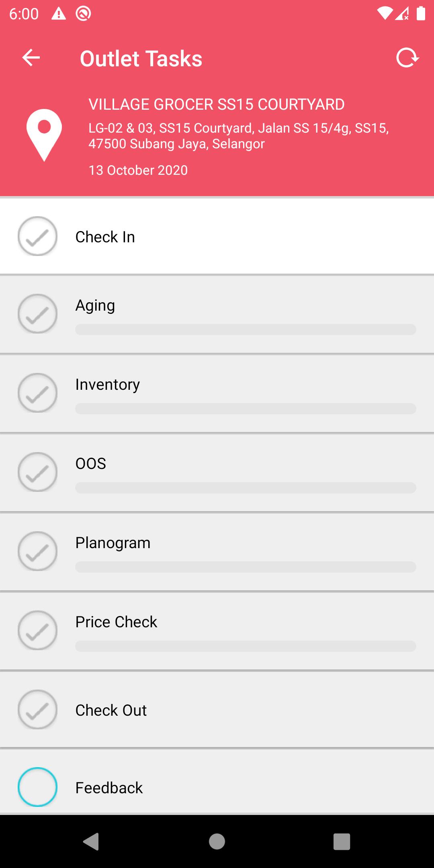The height and width of the screenshot is (868, 434).
Task: Tap the Village Grocer SS15 Courtyard title
Action: pos(216,104)
